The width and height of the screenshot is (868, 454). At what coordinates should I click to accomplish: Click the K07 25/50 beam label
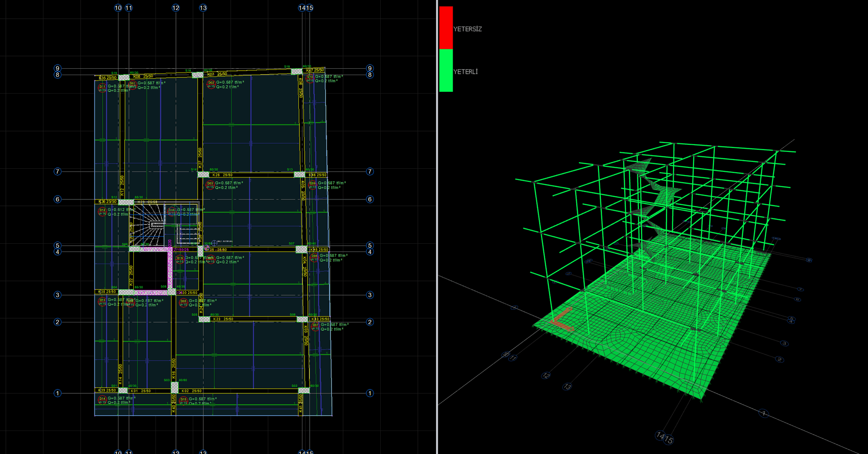click(217, 74)
